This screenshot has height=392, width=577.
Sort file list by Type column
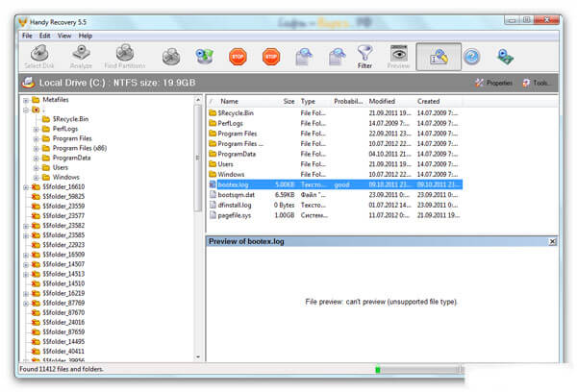click(x=308, y=101)
